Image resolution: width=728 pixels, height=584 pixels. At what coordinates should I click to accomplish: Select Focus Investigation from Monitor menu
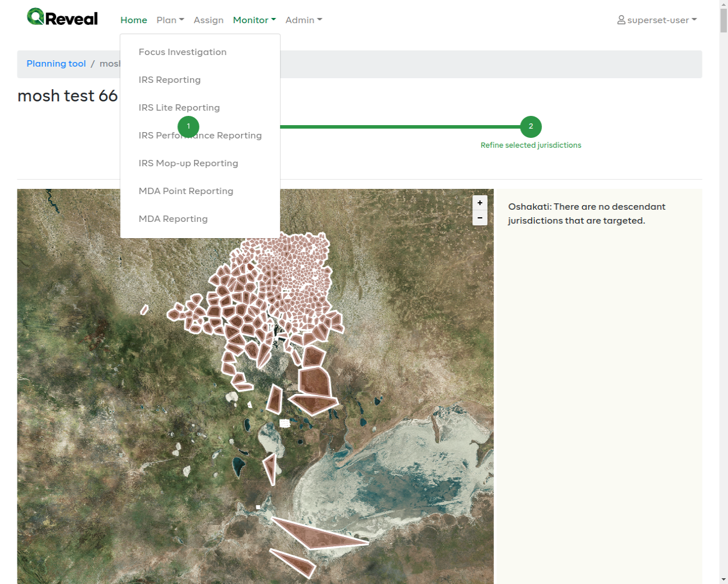pos(182,52)
